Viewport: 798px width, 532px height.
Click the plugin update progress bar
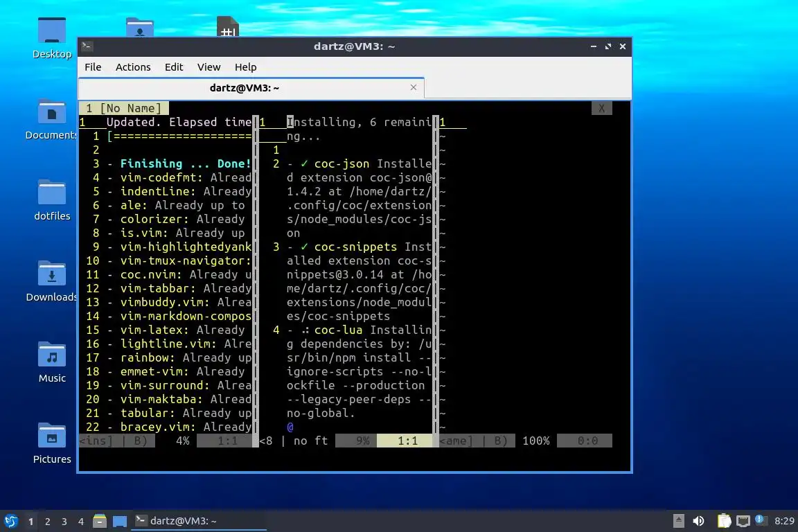(179, 136)
